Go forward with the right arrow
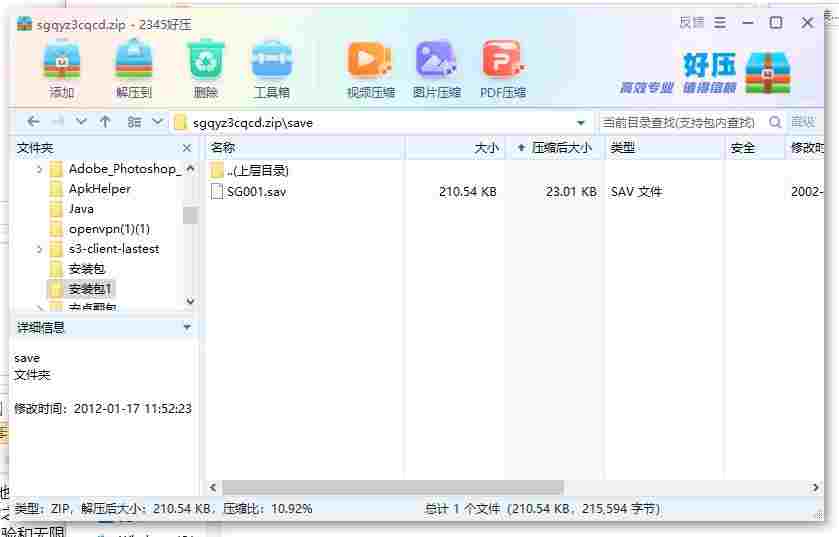Image resolution: width=839 pixels, height=537 pixels. (57, 122)
